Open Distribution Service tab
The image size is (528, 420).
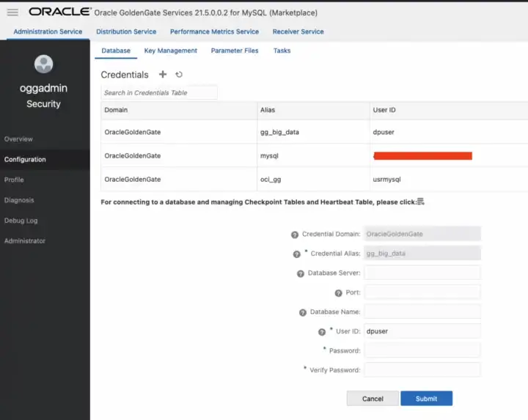[x=126, y=32]
